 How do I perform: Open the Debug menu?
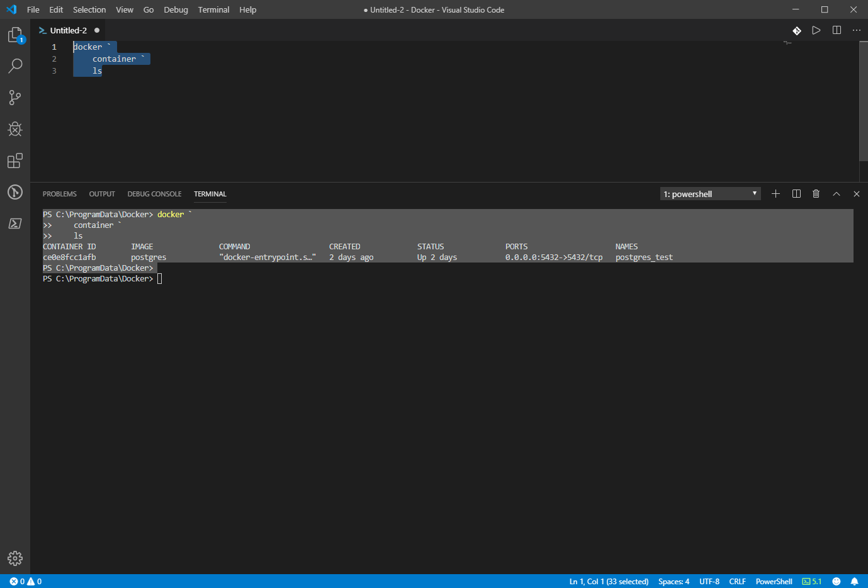[x=176, y=9]
